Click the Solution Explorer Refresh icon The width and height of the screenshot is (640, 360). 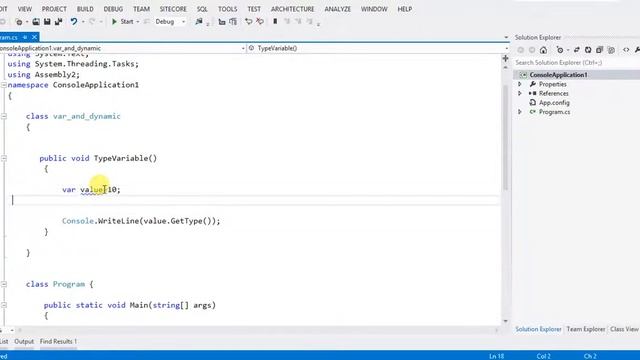click(588, 50)
